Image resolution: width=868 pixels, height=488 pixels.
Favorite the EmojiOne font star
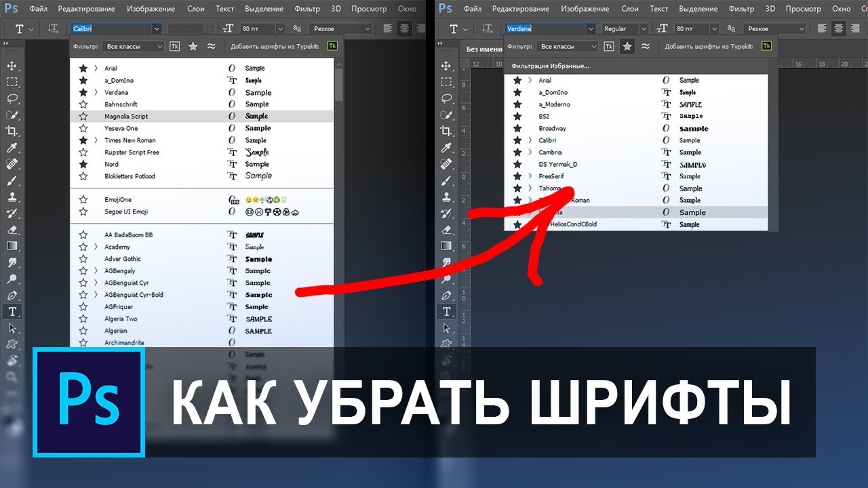[x=83, y=199]
